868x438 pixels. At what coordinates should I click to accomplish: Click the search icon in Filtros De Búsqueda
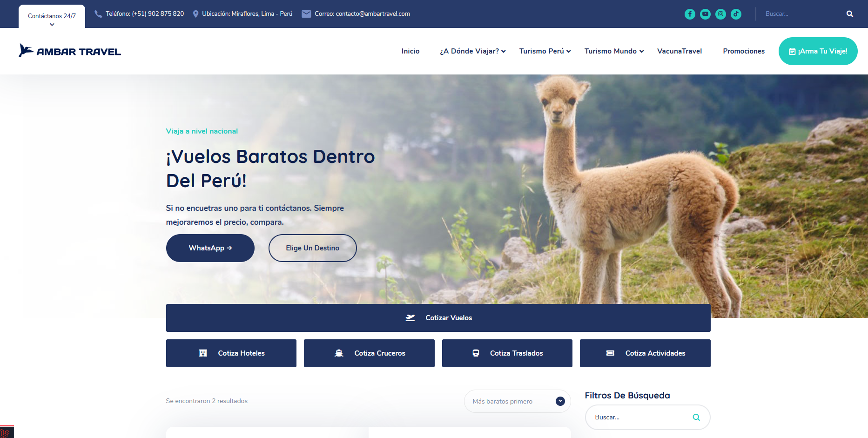click(x=696, y=418)
